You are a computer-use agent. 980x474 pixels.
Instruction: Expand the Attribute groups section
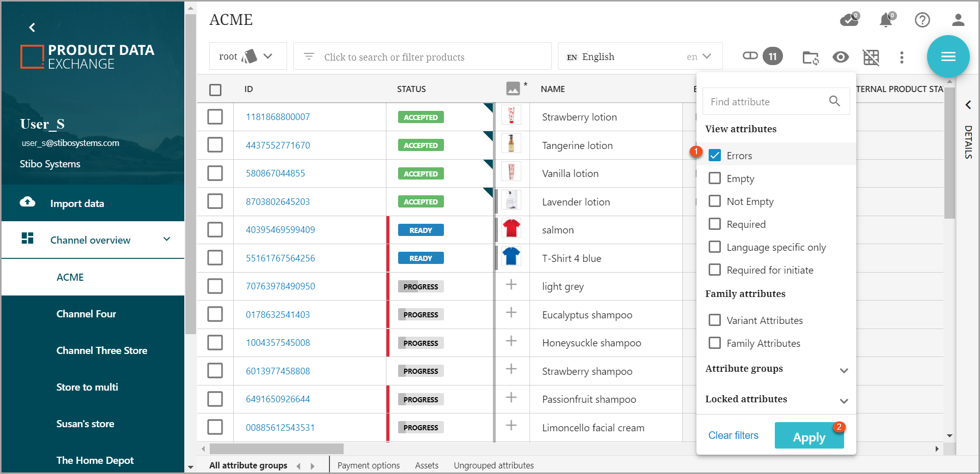pyautogui.click(x=844, y=370)
